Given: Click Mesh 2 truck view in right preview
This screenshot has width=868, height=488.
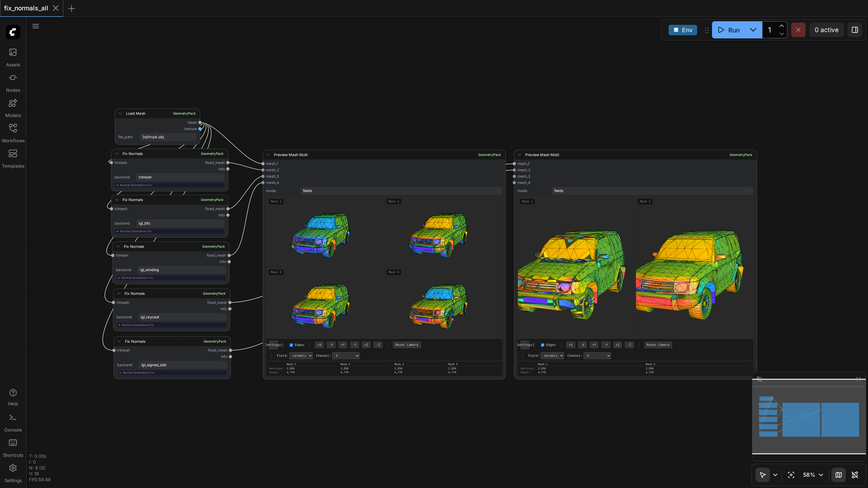Looking at the screenshot, I should click(689, 274).
